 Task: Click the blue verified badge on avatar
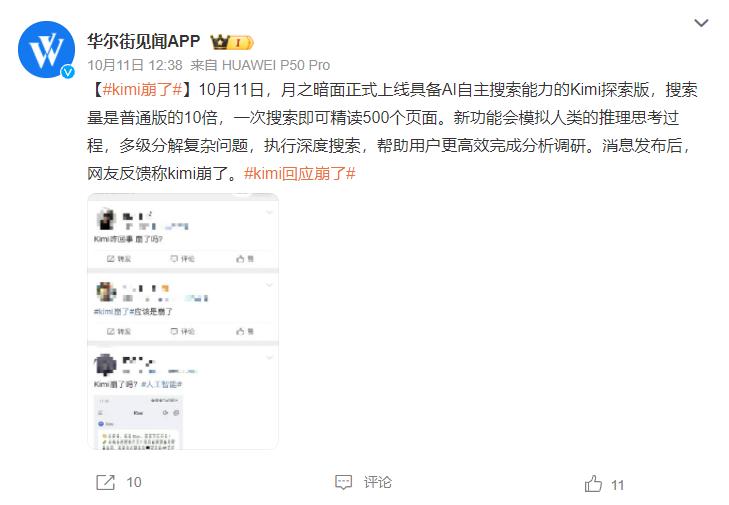coord(68,71)
